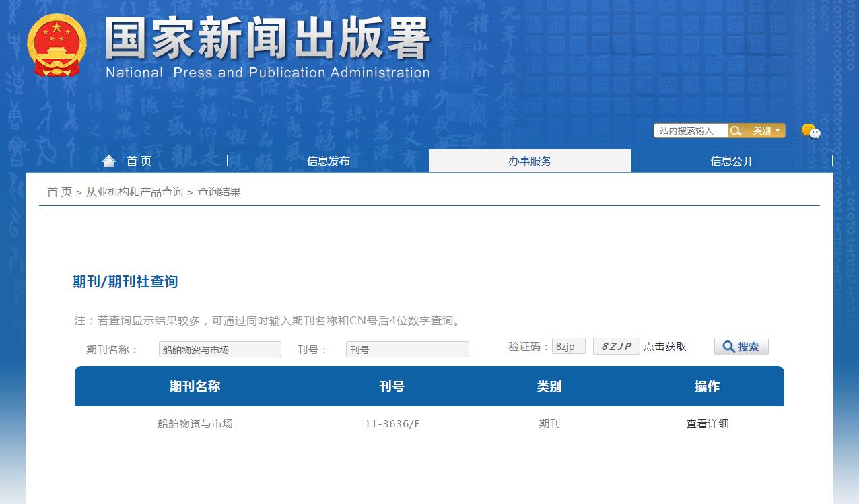Image resolution: width=859 pixels, height=504 pixels.
Task: Click the 搜索 search button
Action: pos(741,346)
